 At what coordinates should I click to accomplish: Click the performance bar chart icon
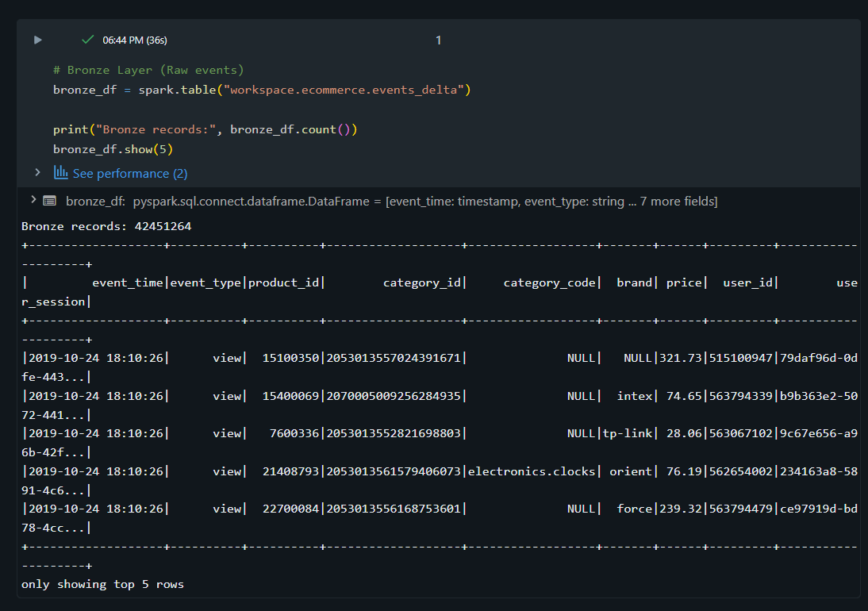tap(61, 173)
